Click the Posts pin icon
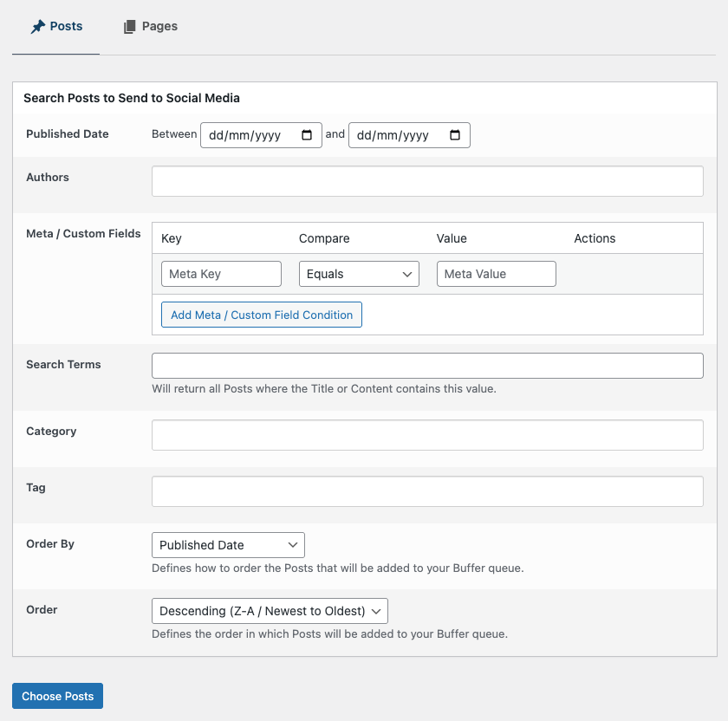This screenshot has width=728, height=721. pos(38,27)
